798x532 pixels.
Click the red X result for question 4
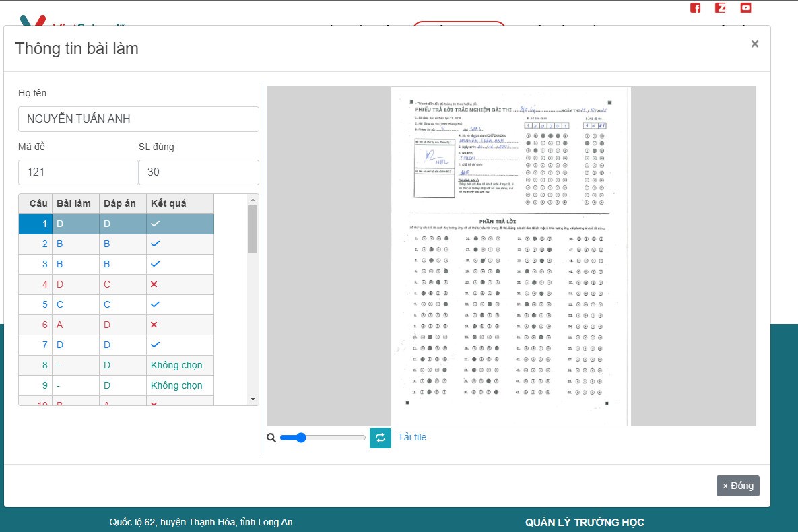pos(154,284)
